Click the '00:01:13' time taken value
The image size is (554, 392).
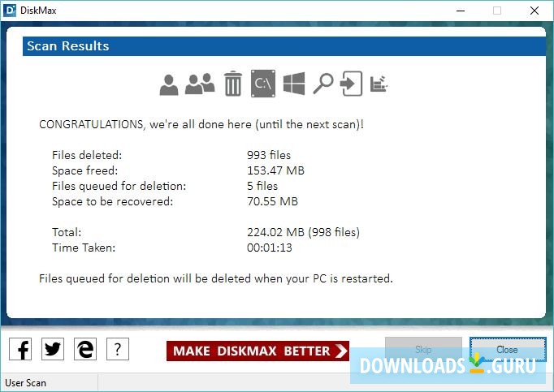pos(270,248)
